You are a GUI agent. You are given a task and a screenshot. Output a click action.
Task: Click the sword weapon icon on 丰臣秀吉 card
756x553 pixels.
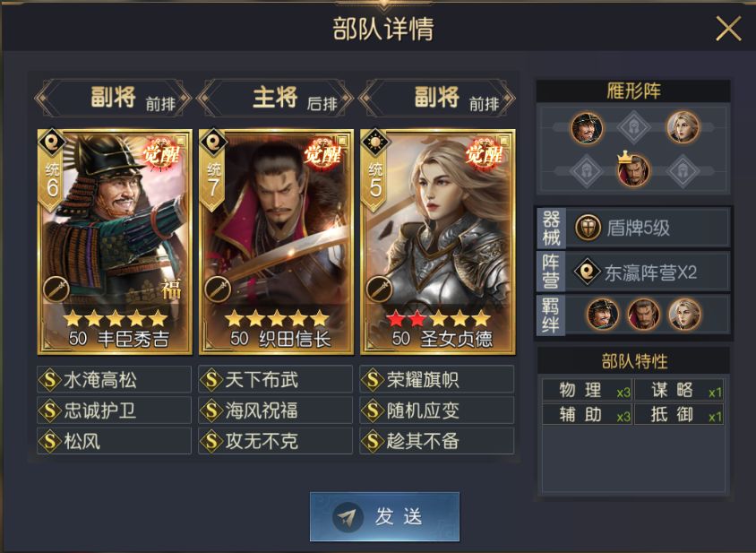pyautogui.click(x=56, y=290)
